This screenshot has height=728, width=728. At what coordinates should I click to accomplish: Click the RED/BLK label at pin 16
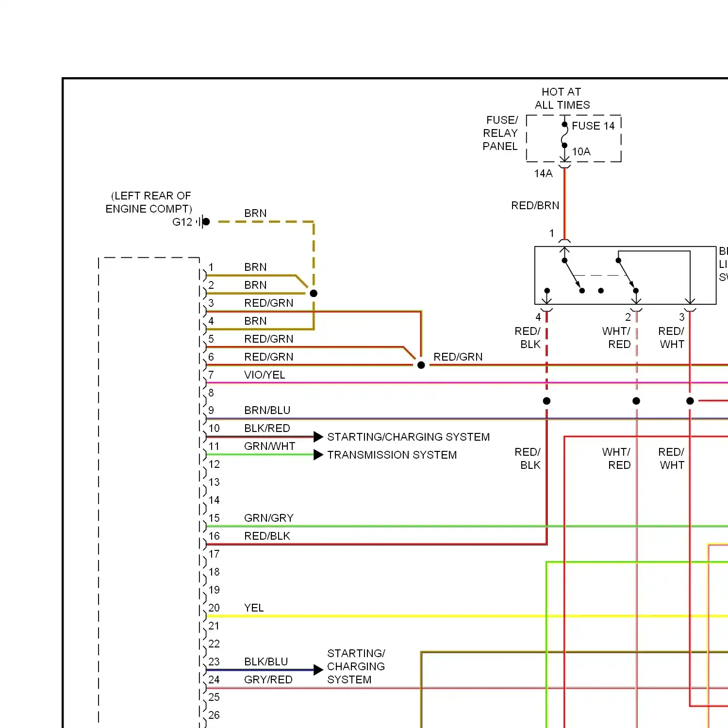point(267,536)
